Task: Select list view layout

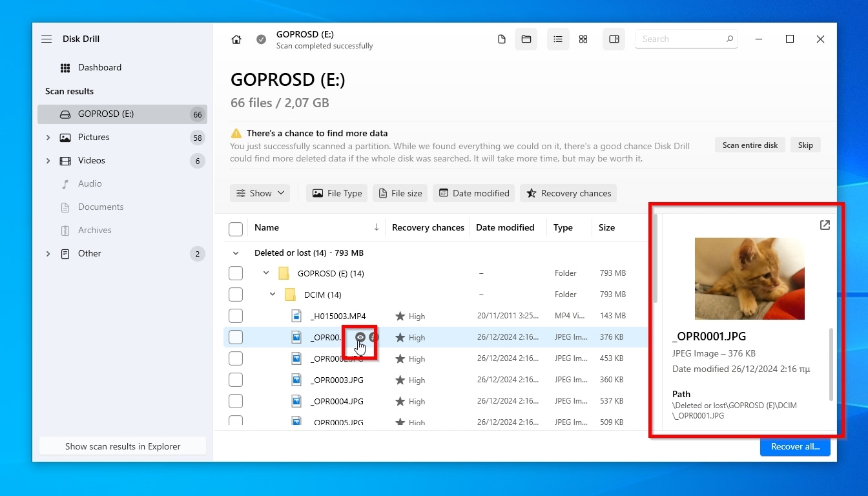Action: tap(558, 39)
